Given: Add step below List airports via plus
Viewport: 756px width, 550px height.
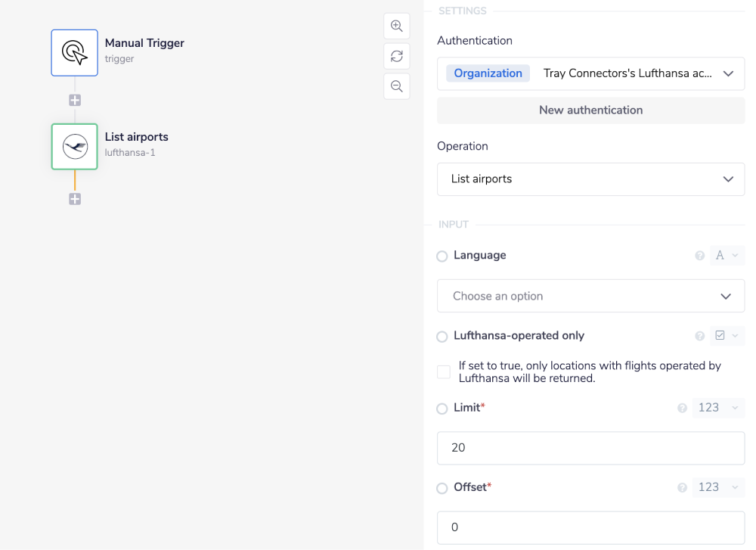Looking at the screenshot, I should (75, 199).
